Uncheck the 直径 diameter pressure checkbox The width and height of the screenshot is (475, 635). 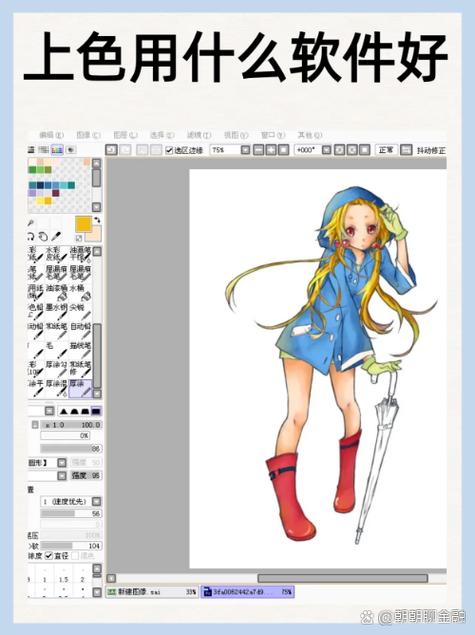coord(49,556)
